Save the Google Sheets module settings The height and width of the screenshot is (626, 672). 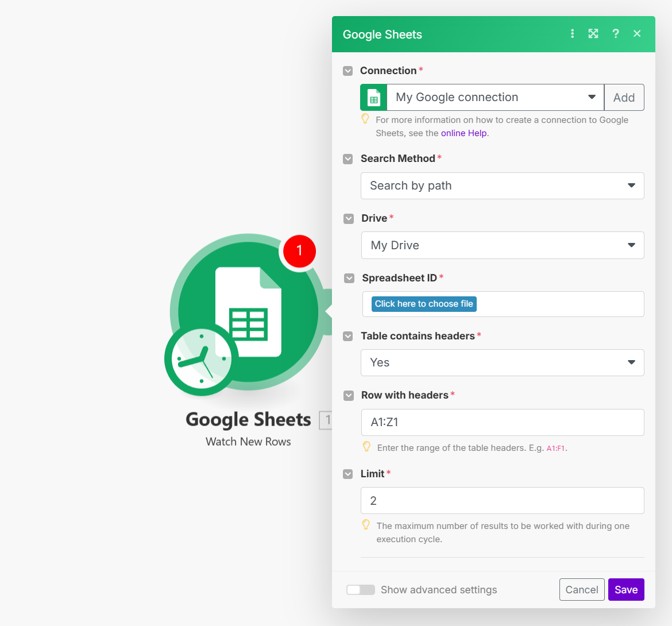pyautogui.click(x=626, y=590)
